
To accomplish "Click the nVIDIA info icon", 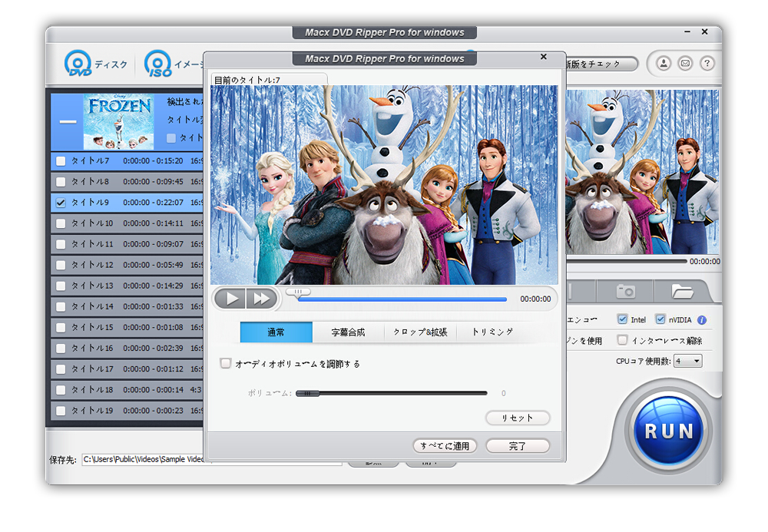I will point(702,320).
